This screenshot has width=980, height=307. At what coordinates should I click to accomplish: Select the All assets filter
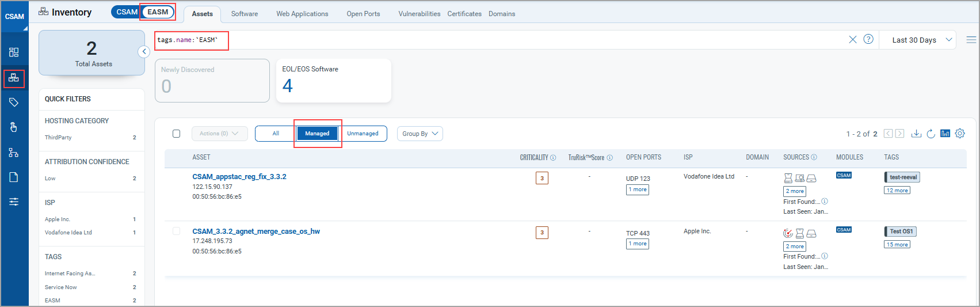(276, 134)
